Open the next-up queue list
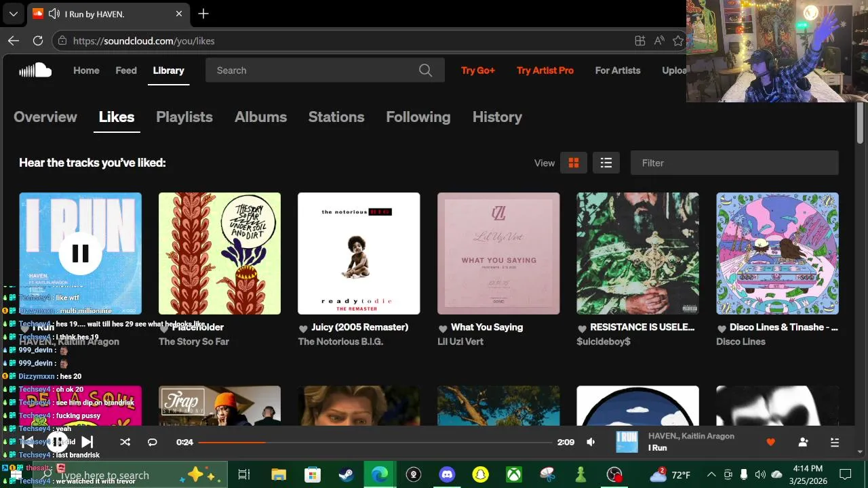 click(835, 442)
